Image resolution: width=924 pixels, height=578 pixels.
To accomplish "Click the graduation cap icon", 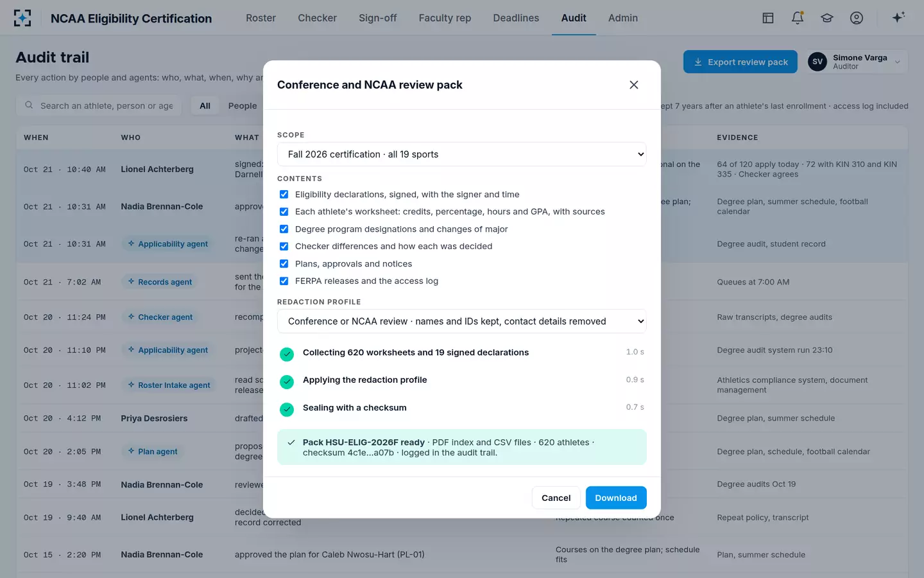I will pyautogui.click(x=827, y=18).
